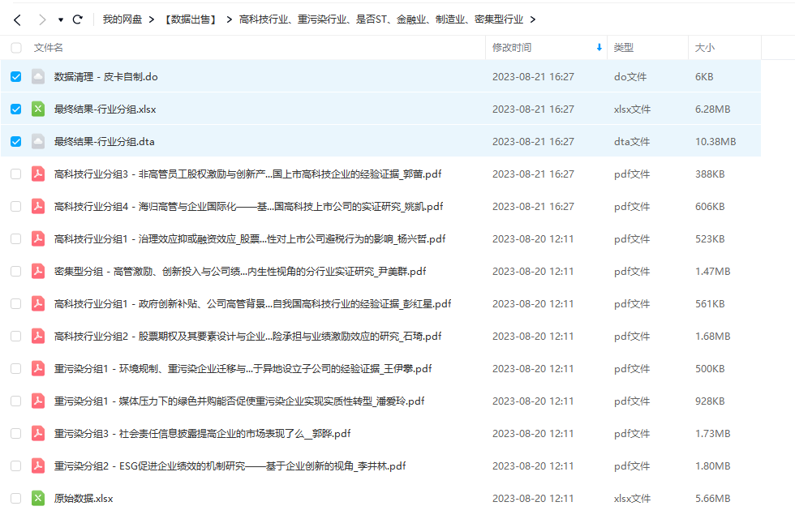Click PDF icon of 王伊攀 file

click(x=38, y=368)
